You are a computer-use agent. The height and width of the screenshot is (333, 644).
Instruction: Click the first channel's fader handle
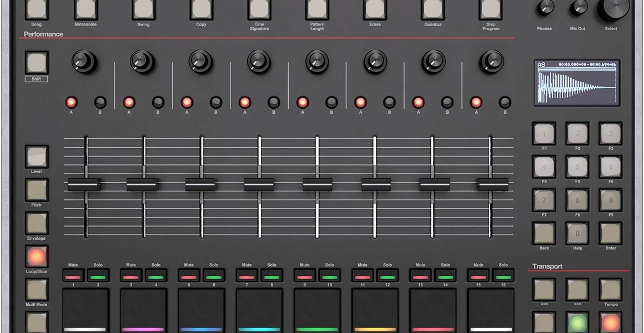coord(84,184)
